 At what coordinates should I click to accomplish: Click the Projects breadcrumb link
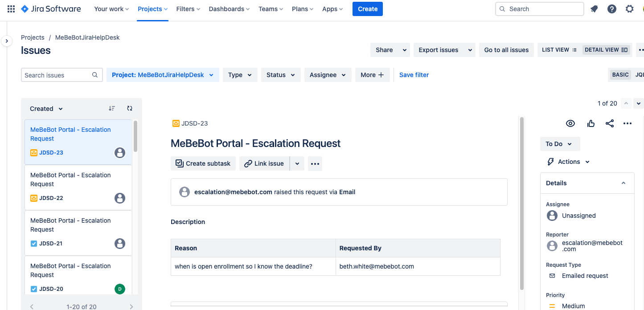[x=33, y=37]
